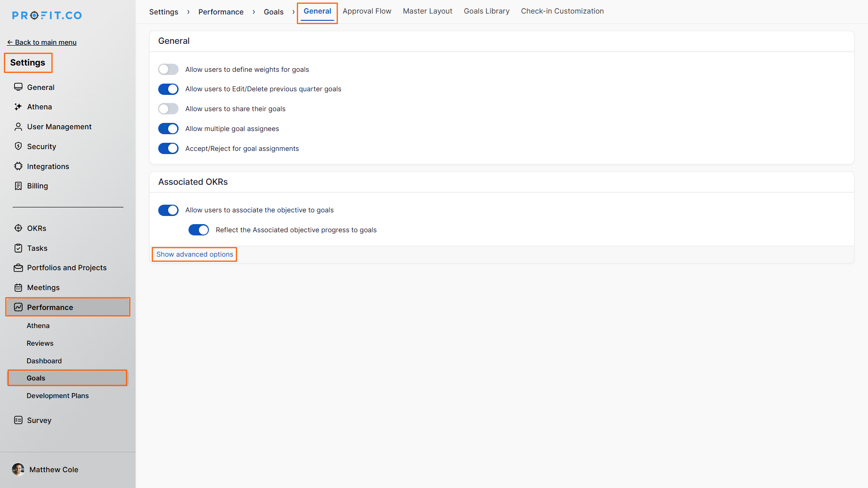Disable Accept/Reject for goal assignments
The image size is (868, 488).
168,149
